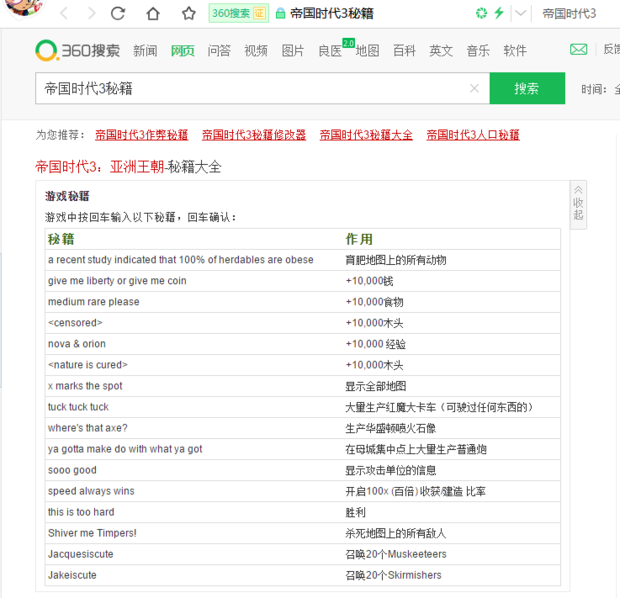Click the address bar title 帝国时代3秘籍
620x598 pixels.
tap(332, 13)
